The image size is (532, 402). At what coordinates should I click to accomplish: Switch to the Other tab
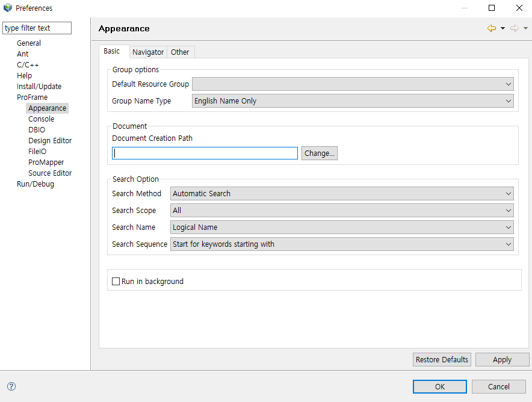coord(180,52)
